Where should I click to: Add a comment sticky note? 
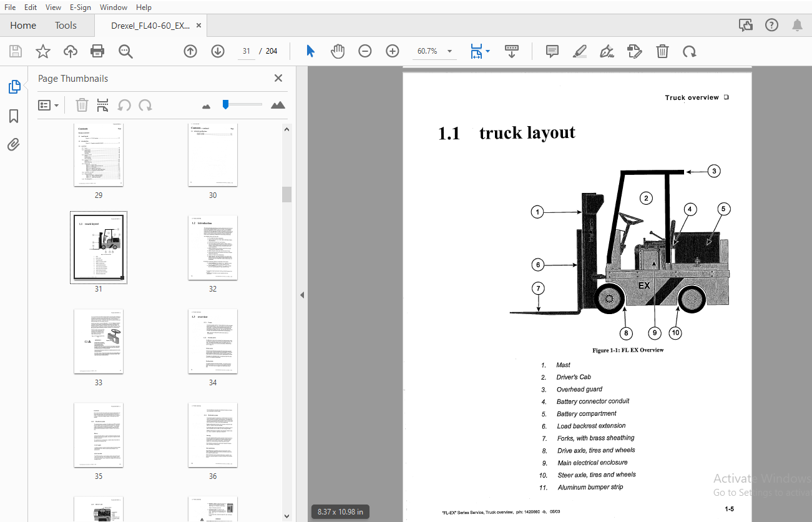point(552,51)
